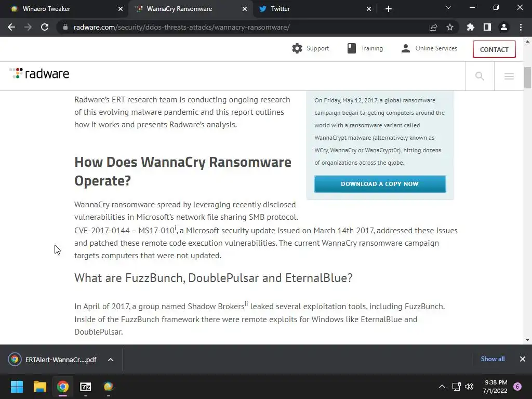Click the Chrome taskbar icon

coord(63,387)
